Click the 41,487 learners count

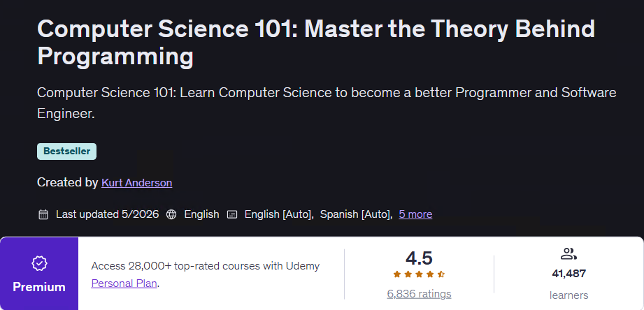pos(569,274)
